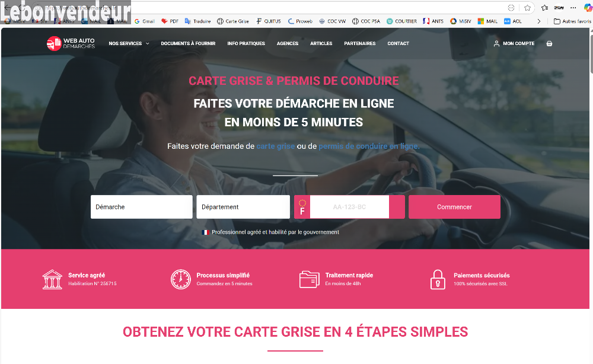Expand the Nos Services dropdown menu
593x364 pixels.
pos(129,43)
